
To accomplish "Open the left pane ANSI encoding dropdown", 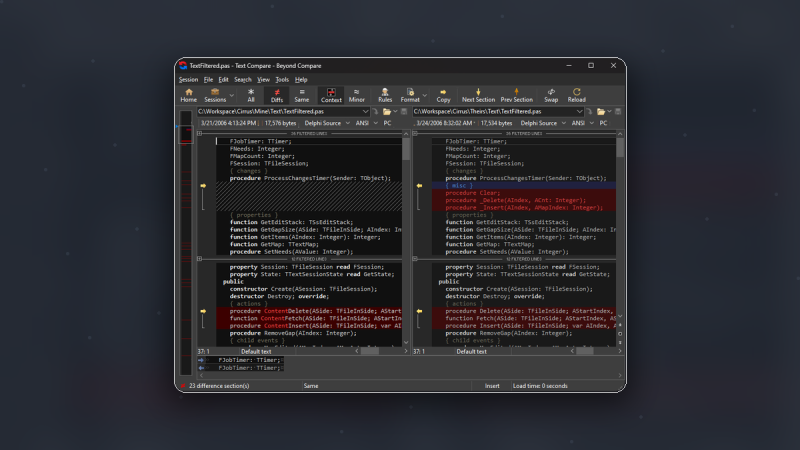I will [366, 123].
